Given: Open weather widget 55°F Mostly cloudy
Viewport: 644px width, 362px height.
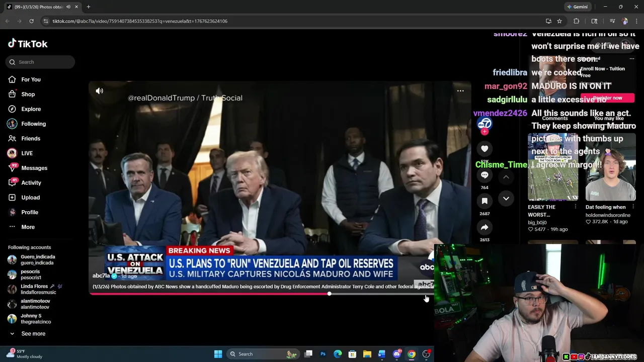Looking at the screenshot, I should [x=24, y=354].
